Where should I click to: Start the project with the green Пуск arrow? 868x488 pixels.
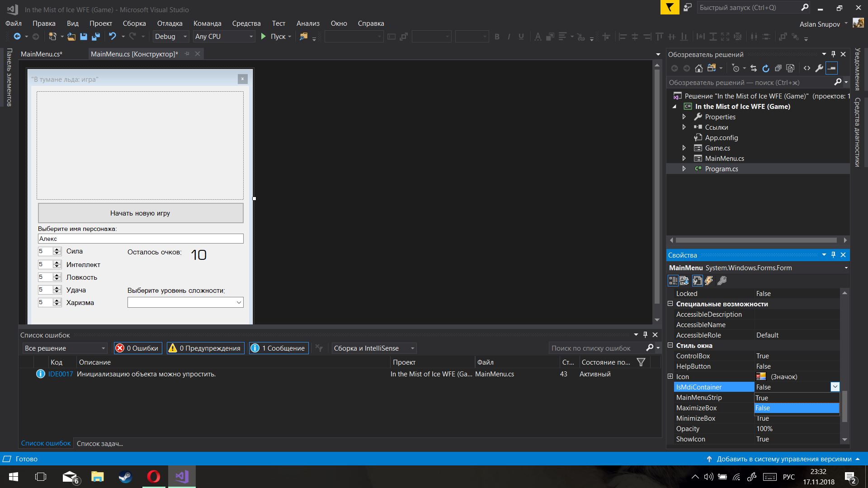(x=264, y=37)
